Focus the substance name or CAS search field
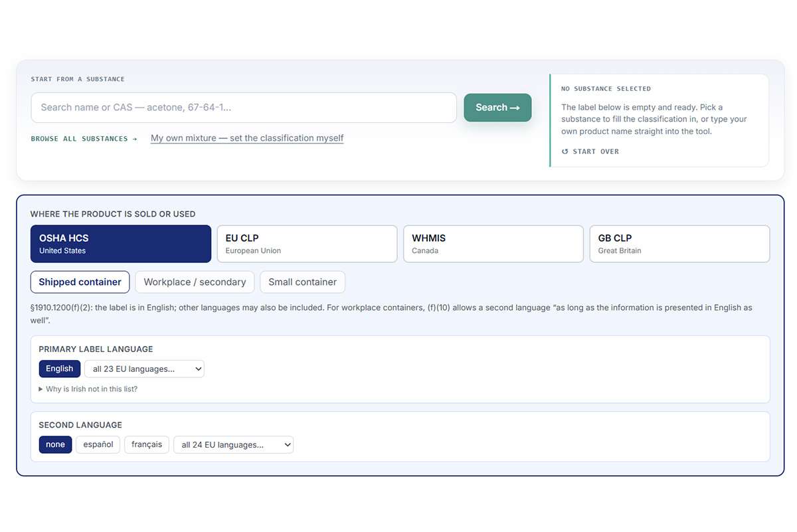 (x=244, y=108)
